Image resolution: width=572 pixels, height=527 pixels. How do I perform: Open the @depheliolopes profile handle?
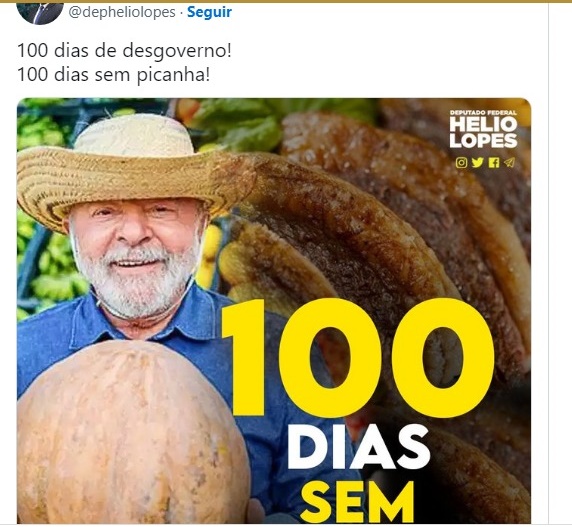click(122, 12)
